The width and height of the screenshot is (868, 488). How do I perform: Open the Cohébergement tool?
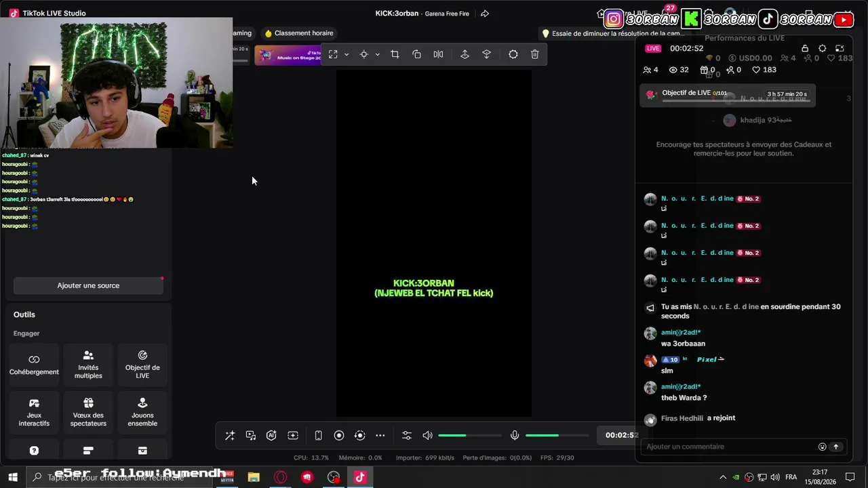(x=34, y=365)
